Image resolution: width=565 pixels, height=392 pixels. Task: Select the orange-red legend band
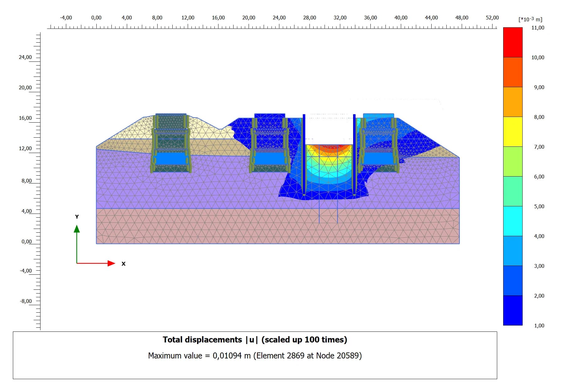pyautogui.click(x=513, y=72)
